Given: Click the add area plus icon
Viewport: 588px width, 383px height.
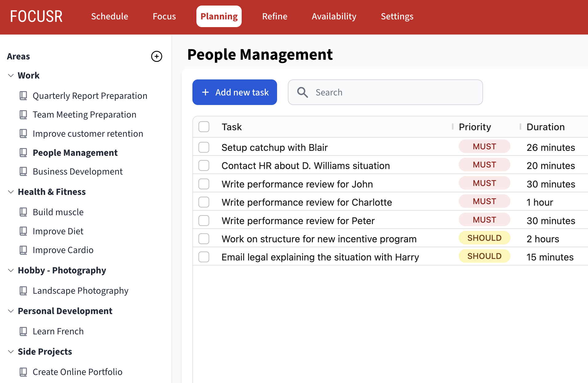Looking at the screenshot, I should pyautogui.click(x=157, y=56).
